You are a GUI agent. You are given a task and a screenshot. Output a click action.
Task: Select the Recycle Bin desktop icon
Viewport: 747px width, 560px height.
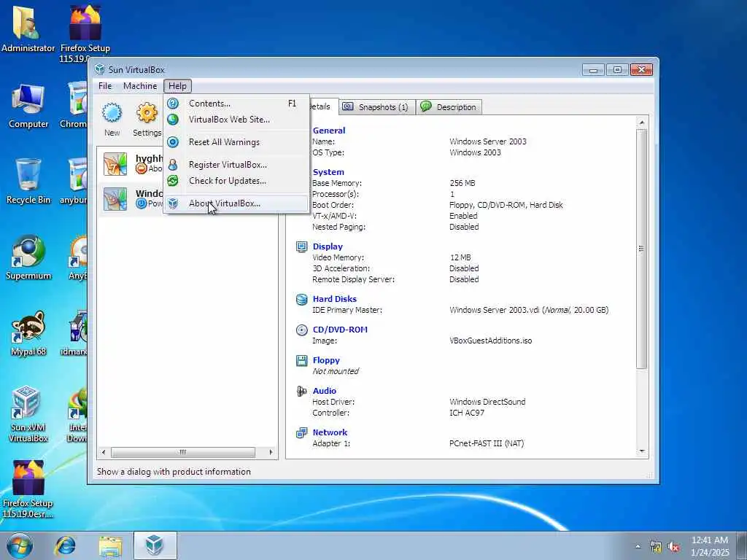coord(28,182)
